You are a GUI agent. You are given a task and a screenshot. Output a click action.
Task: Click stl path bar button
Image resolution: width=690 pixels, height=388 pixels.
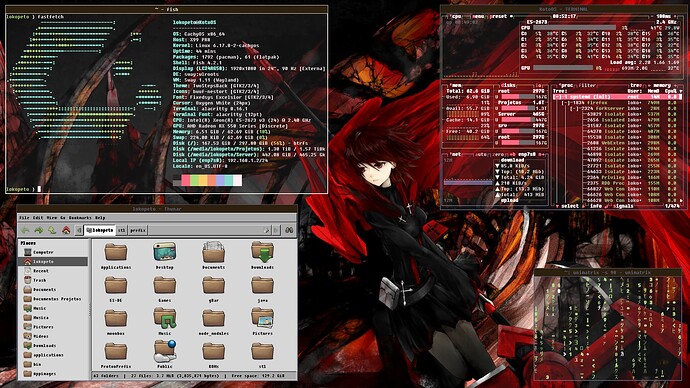coord(121,230)
